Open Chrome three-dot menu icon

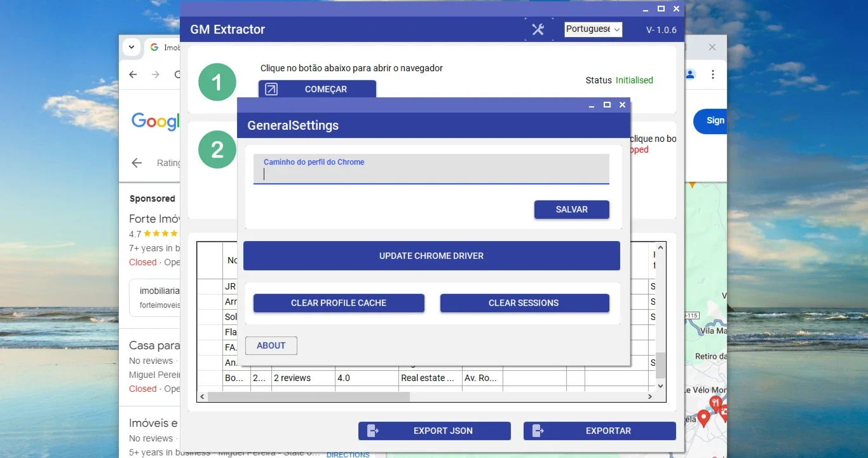coord(713,74)
